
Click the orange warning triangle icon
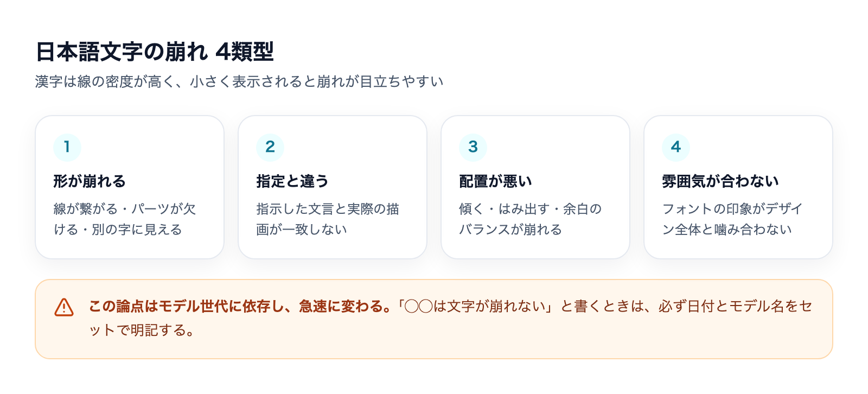[x=64, y=307]
